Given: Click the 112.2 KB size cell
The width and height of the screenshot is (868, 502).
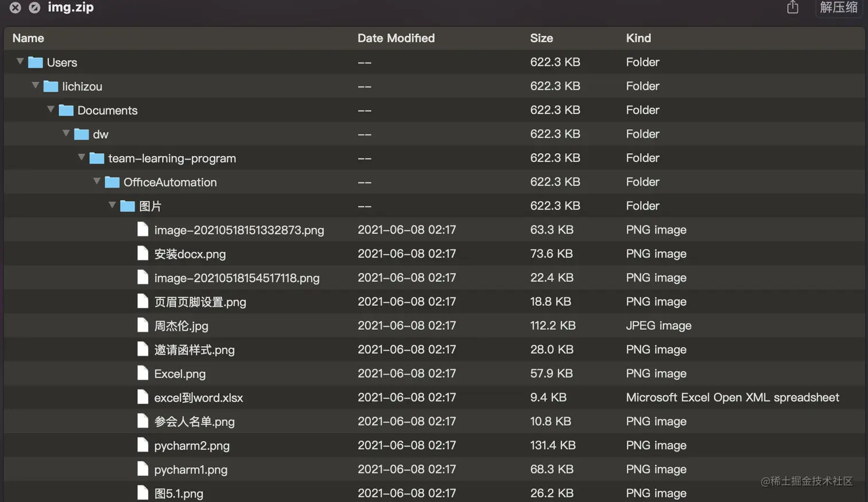Looking at the screenshot, I should point(552,325).
